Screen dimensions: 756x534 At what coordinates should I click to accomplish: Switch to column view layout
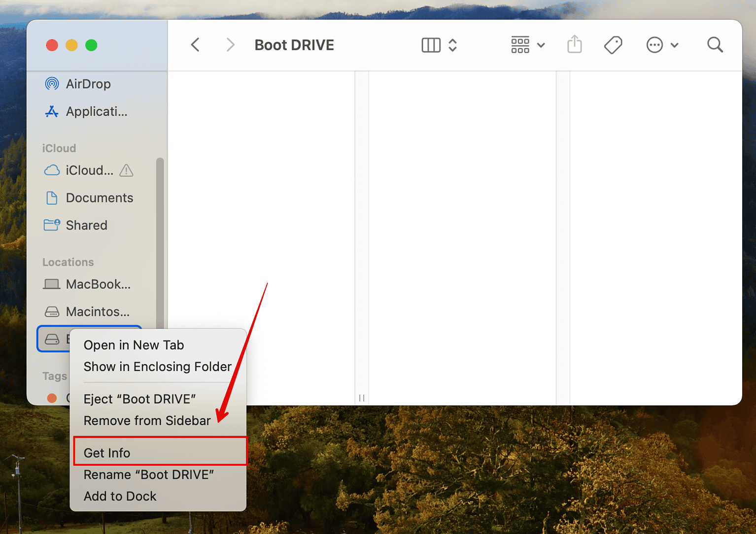coord(430,44)
